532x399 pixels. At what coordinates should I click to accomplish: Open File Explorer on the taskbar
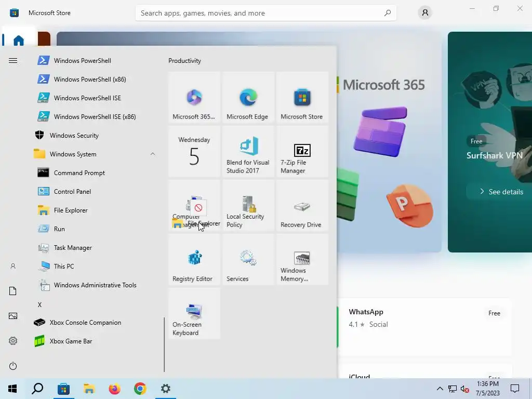coord(89,389)
